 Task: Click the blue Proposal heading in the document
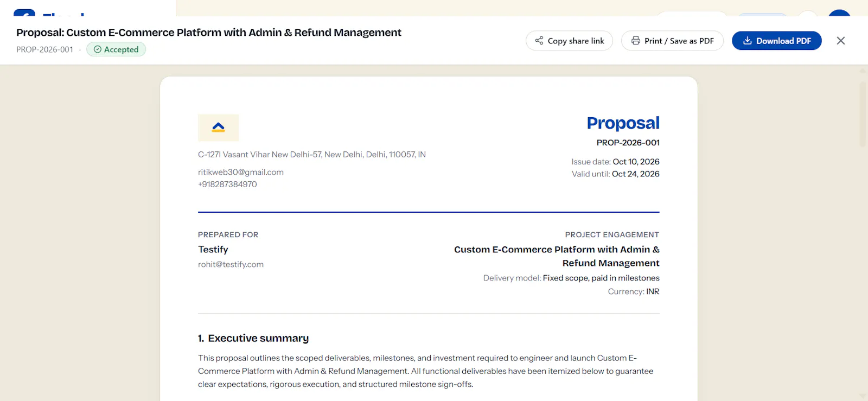click(623, 123)
